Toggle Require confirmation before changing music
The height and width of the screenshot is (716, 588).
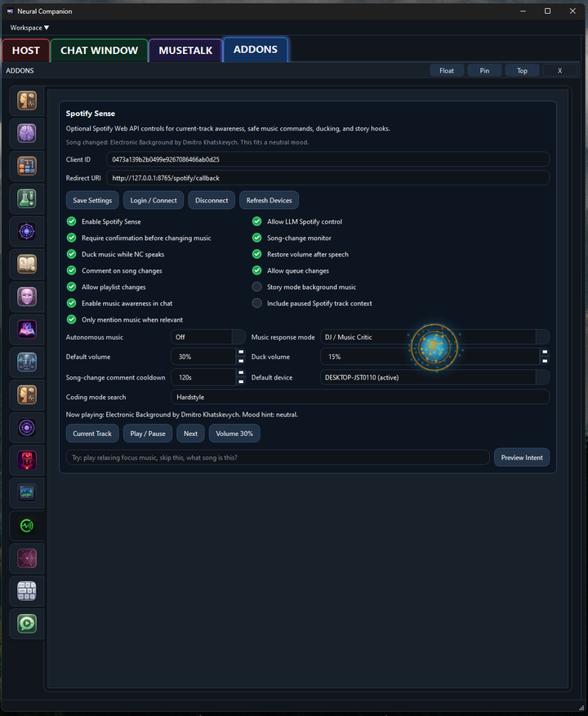pos(71,238)
